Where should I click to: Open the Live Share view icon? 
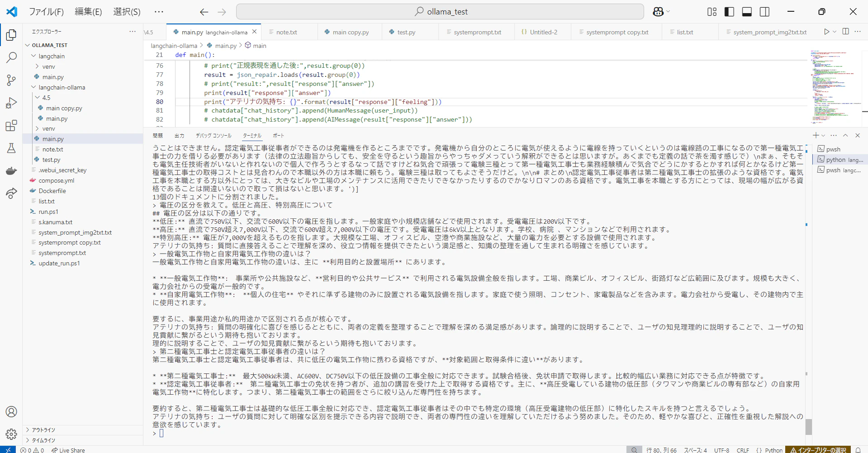point(11,193)
